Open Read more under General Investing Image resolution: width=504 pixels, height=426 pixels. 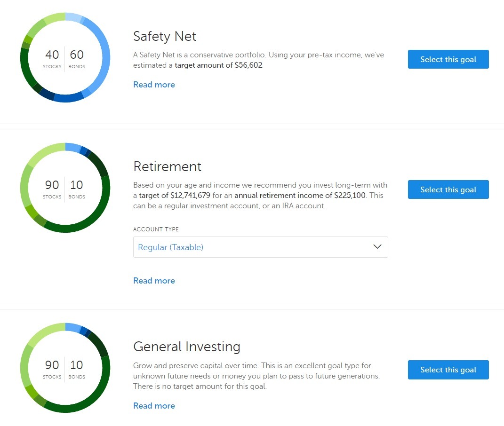[154, 405]
